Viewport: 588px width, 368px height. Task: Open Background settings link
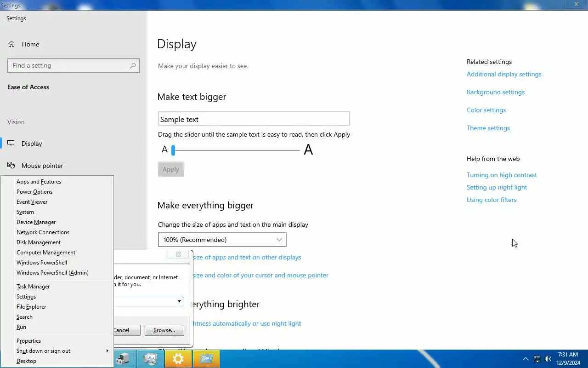click(x=496, y=92)
